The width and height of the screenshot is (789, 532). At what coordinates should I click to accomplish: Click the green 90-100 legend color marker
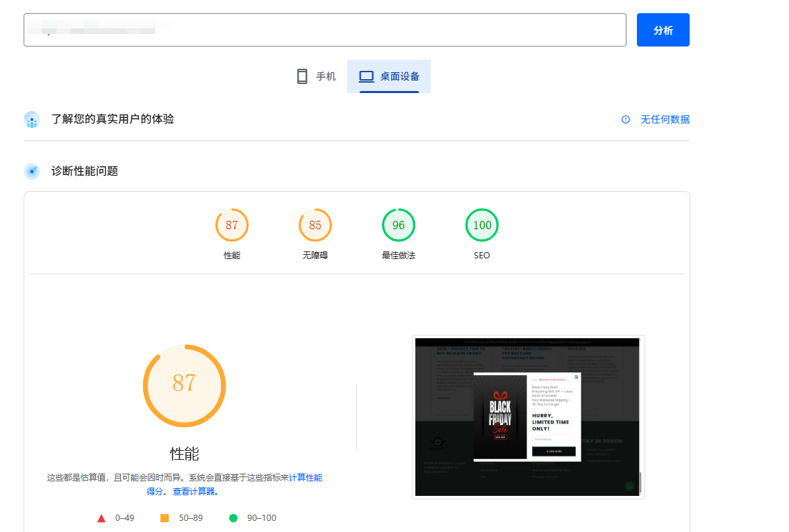pos(233,517)
